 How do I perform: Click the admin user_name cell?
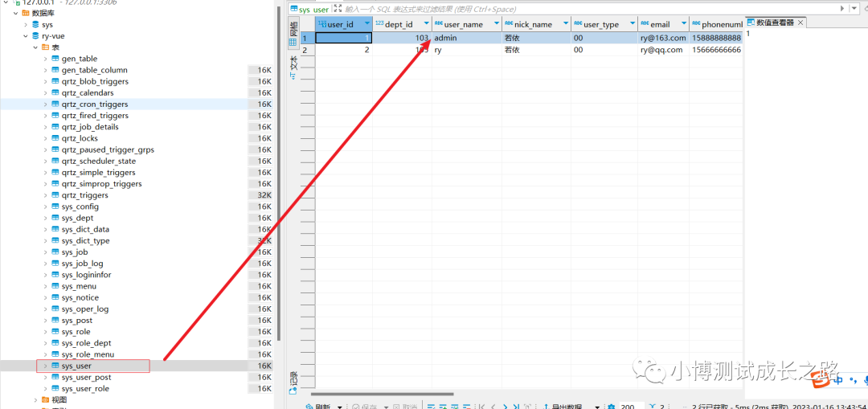coord(467,38)
